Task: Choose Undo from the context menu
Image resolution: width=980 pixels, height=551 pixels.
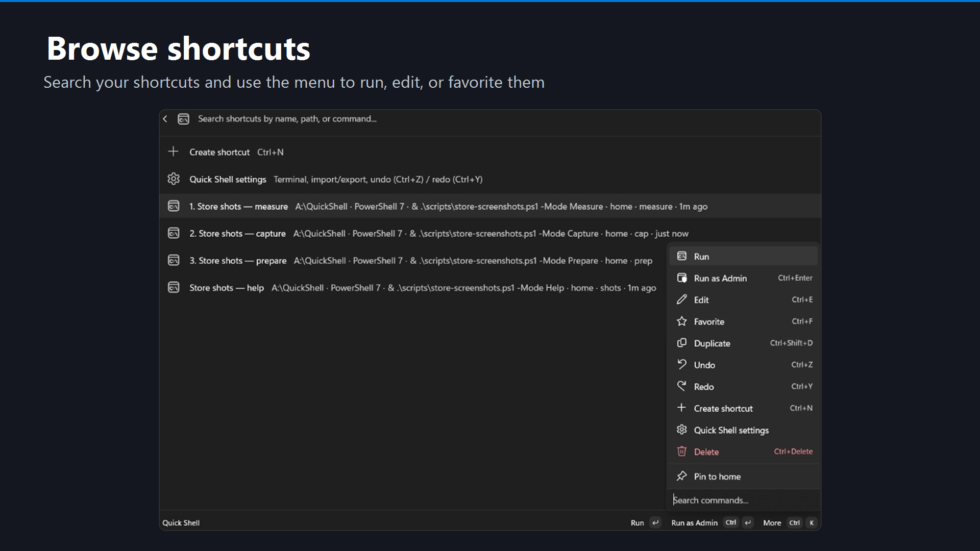Action: pos(744,365)
